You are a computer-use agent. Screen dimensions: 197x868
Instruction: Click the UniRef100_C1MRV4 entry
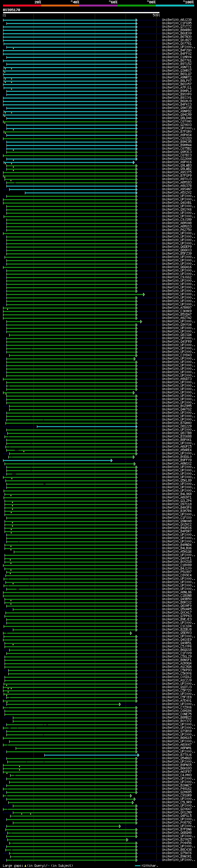pos(177,57)
